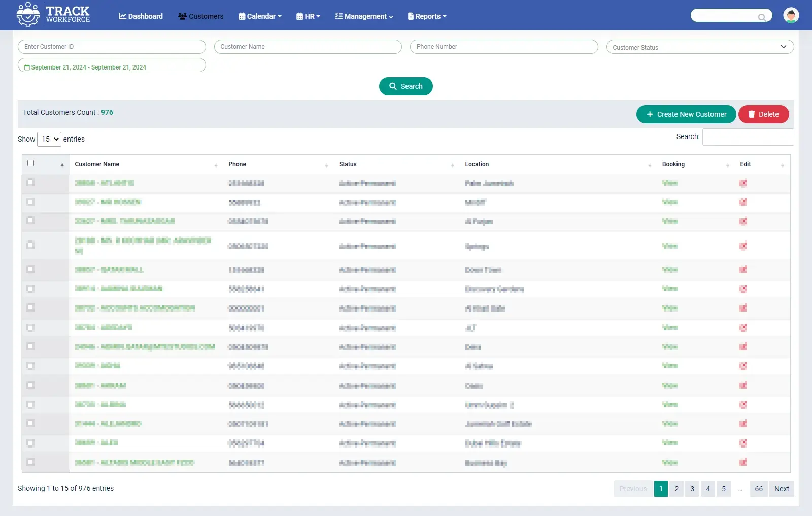This screenshot has width=812, height=516.
Task: Edit the Al Khail Gate customer row
Action: coord(743,308)
